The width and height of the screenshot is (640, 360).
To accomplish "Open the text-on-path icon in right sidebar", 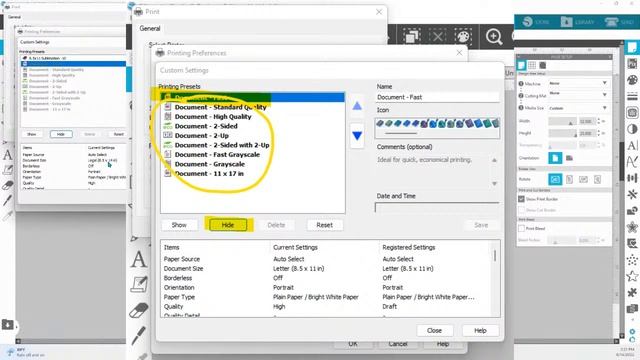I will pos(632,162).
